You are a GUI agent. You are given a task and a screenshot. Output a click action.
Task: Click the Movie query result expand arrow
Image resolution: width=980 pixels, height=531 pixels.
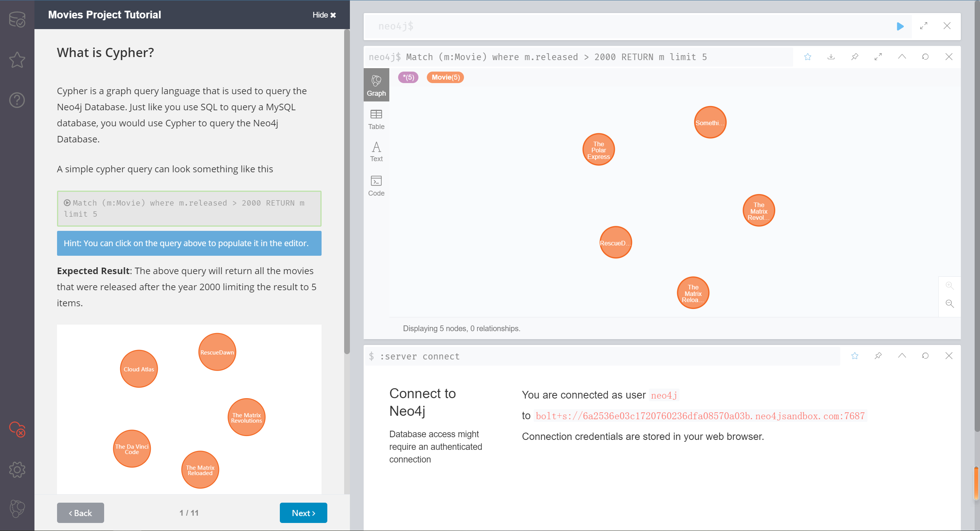pos(878,57)
